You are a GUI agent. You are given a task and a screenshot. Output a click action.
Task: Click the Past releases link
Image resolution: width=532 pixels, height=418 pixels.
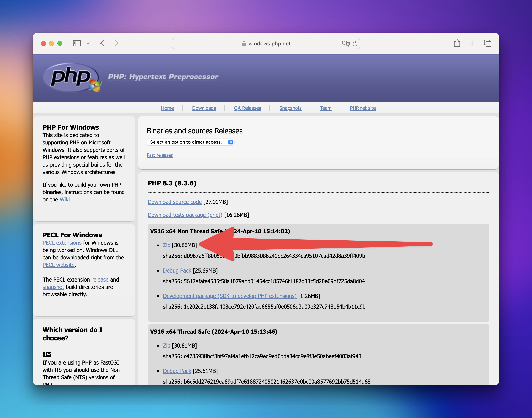point(160,155)
